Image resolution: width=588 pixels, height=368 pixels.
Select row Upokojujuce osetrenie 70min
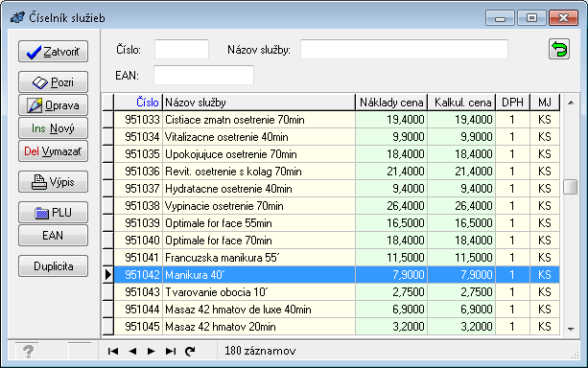337,154
